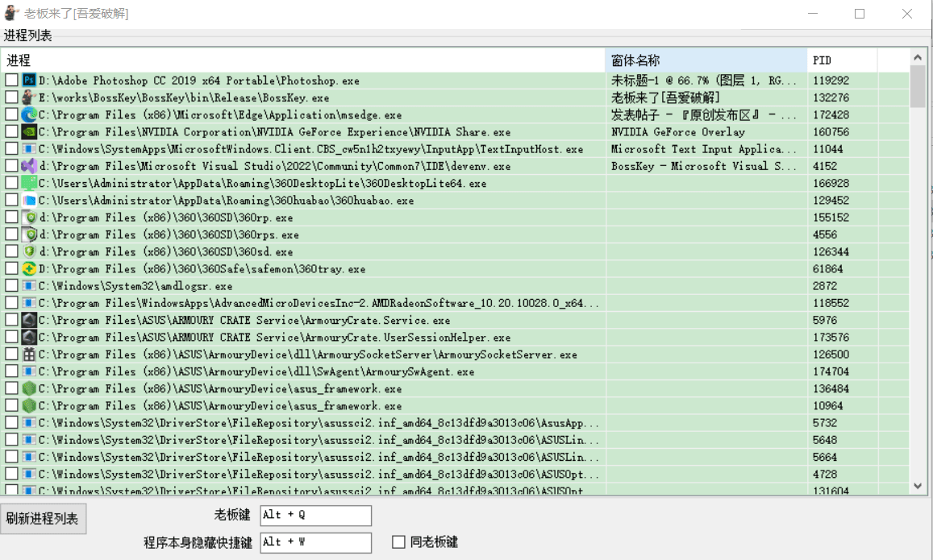Select window name Microsoft Text Input Applica...
Viewport: 933px width, 560px height.
(x=703, y=148)
